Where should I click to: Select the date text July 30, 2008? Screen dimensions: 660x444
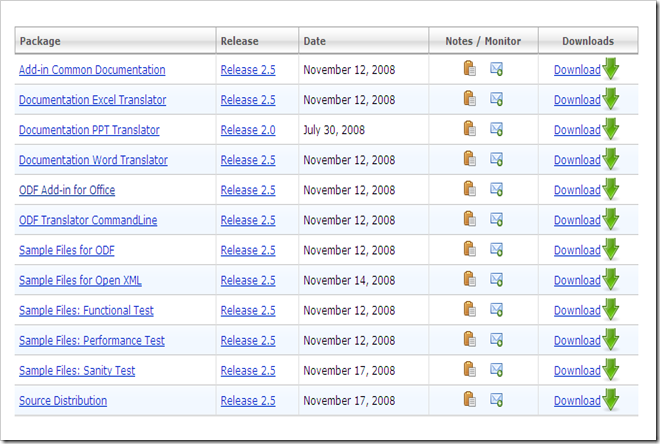(x=334, y=130)
